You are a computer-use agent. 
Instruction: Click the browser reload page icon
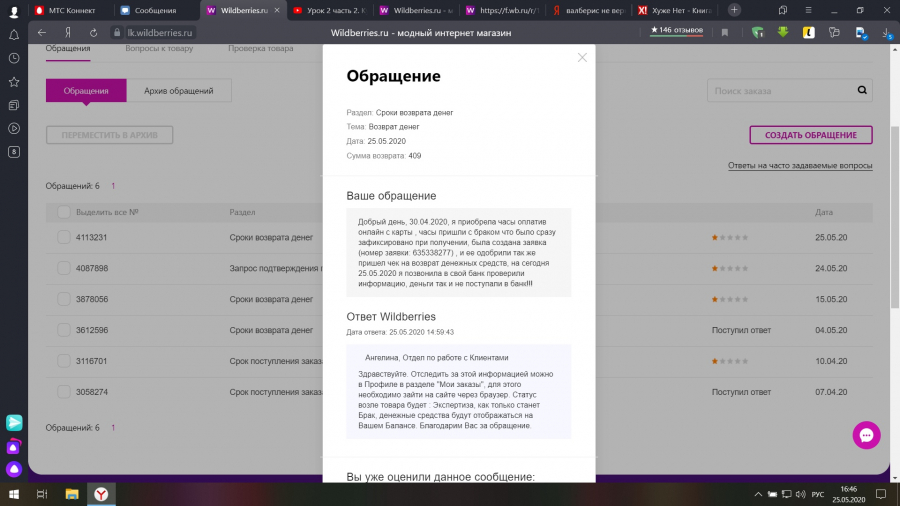pos(93,32)
